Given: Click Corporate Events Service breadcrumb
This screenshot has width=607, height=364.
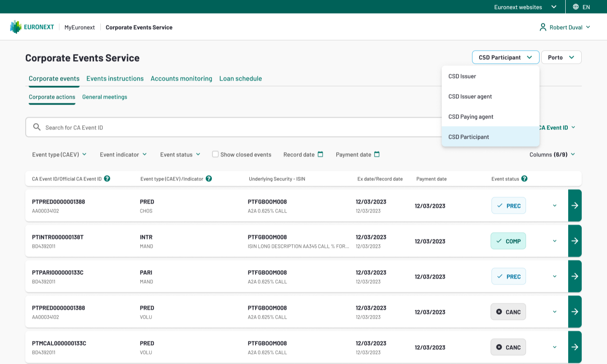Looking at the screenshot, I should pos(139,27).
